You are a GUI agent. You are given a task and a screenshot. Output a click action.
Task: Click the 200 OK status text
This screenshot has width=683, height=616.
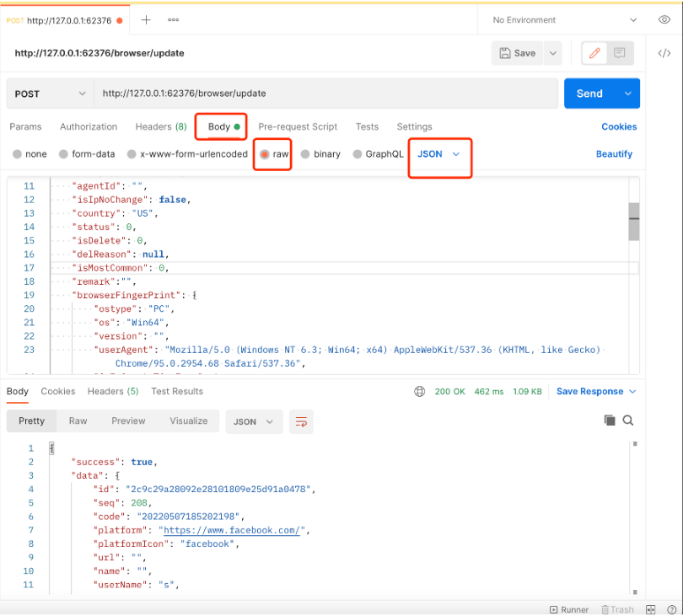450,391
